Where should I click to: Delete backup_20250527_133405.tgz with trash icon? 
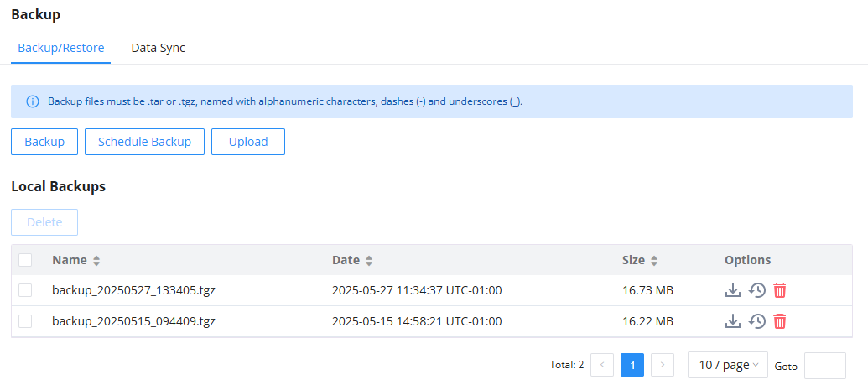[x=780, y=289]
